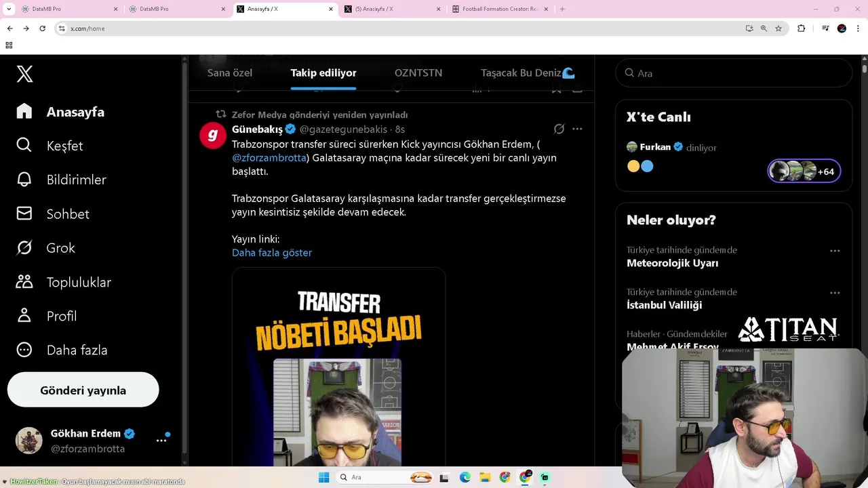The width and height of the screenshot is (868, 488).
Task: Open options for İstanbul Valiliği trend
Action: [x=835, y=293]
